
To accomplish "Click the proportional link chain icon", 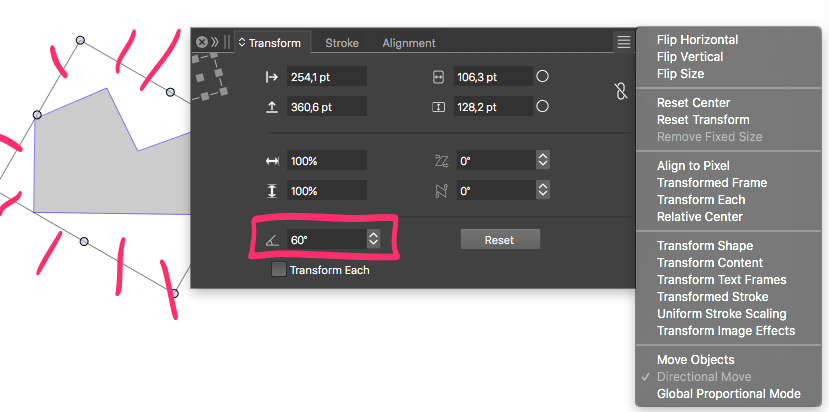I will click(620, 92).
